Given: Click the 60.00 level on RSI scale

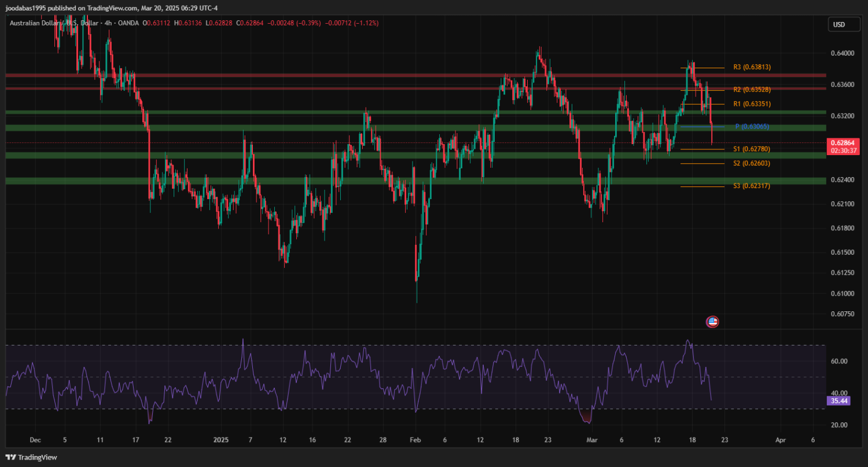Looking at the screenshot, I should pos(839,361).
